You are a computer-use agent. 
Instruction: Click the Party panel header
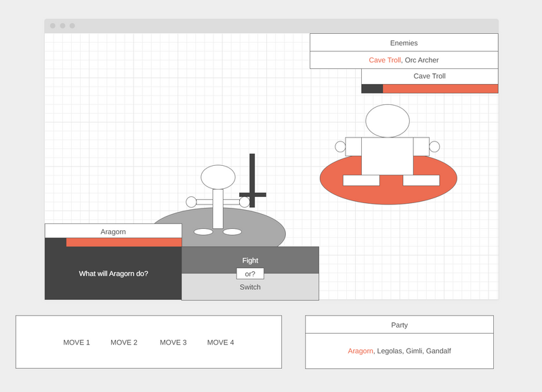(399, 325)
